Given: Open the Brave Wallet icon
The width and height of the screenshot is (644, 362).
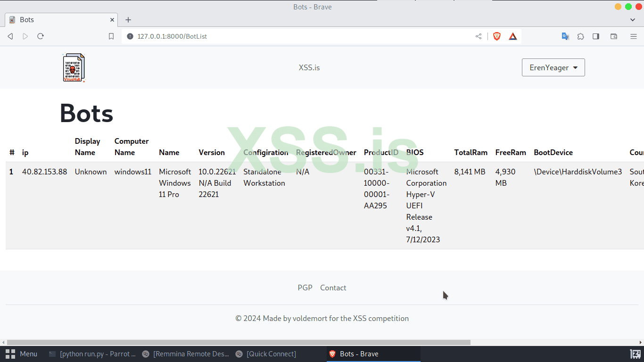Looking at the screenshot, I should (x=613, y=36).
